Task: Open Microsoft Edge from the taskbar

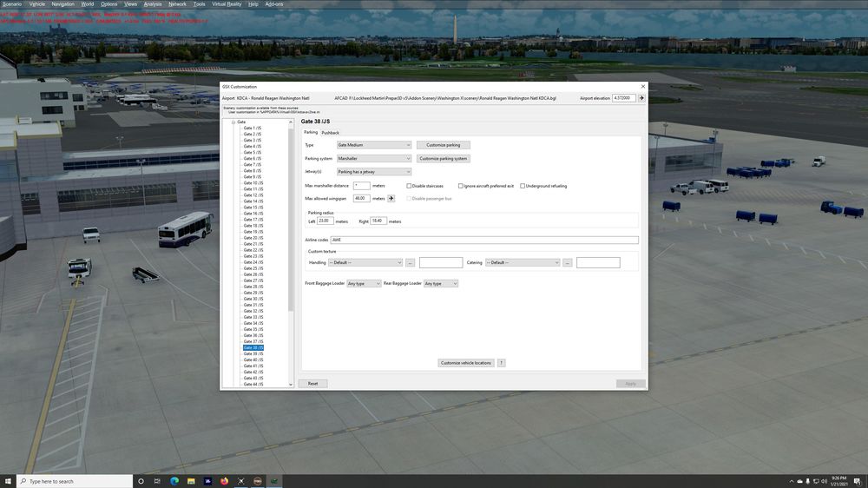Action: 174,481
